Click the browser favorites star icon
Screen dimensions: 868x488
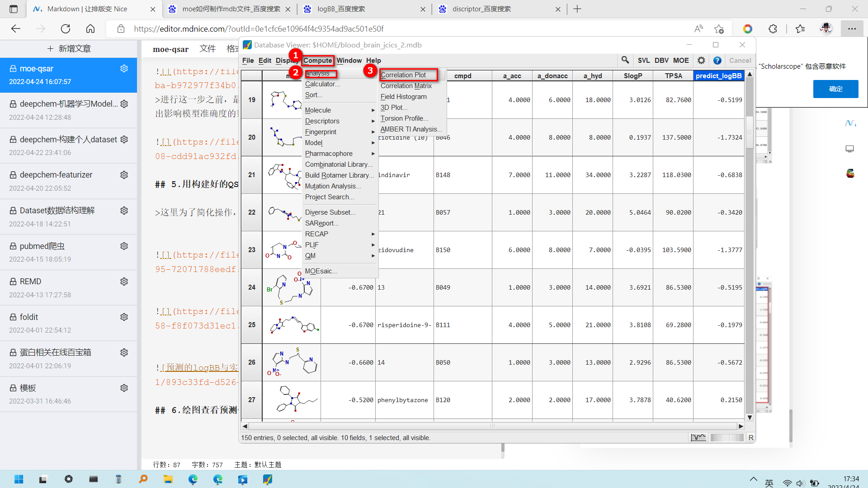[x=800, y=29]
